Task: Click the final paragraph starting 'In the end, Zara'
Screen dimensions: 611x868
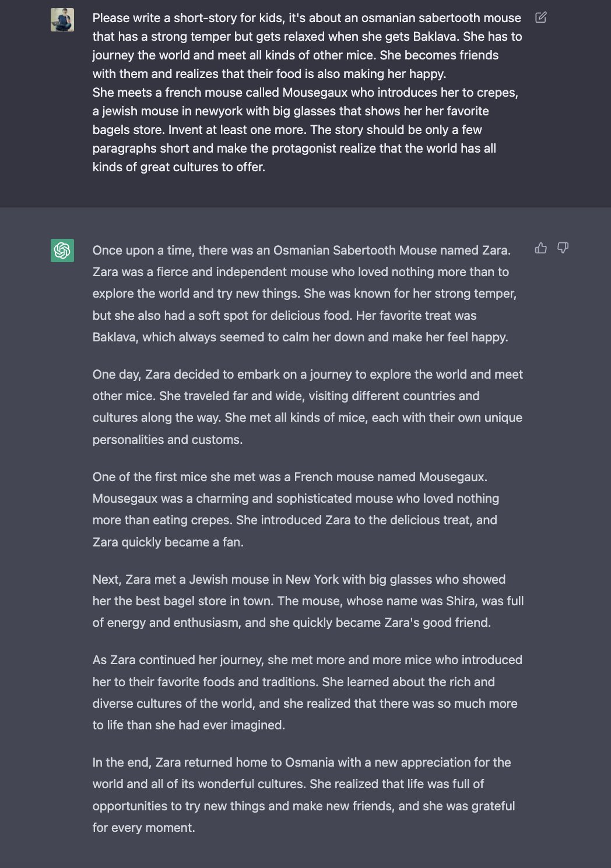Action: pyautogui.click(x=304, y=795)
